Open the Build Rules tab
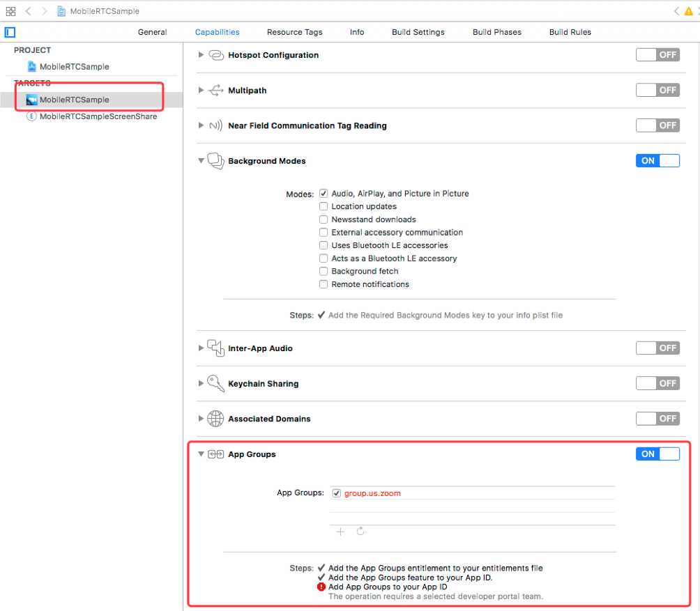 click(570, 32)
